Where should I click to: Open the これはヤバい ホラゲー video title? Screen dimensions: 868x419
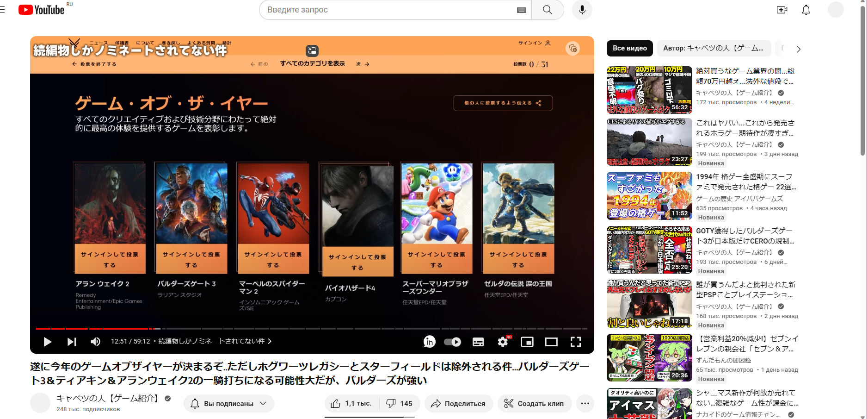pyautogui.click(x=745, y=128)
